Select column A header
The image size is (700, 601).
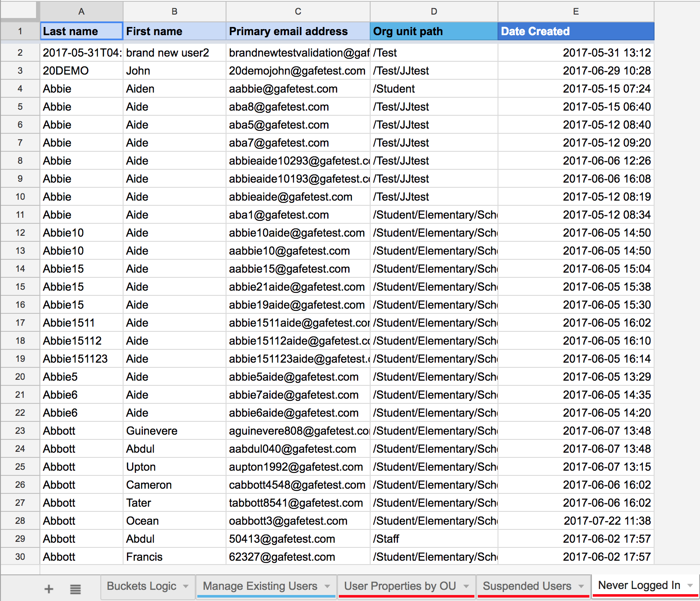click(x=81, y=12)
